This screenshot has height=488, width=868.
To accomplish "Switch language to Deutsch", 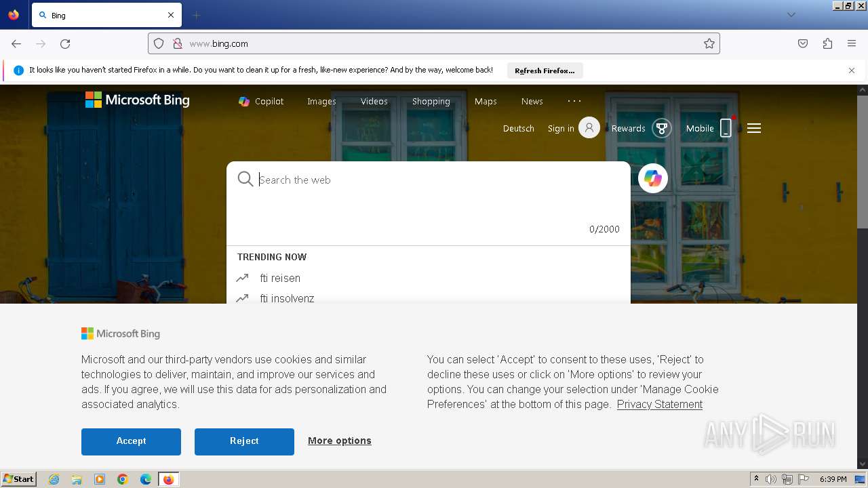I will [x=519, y=128].
